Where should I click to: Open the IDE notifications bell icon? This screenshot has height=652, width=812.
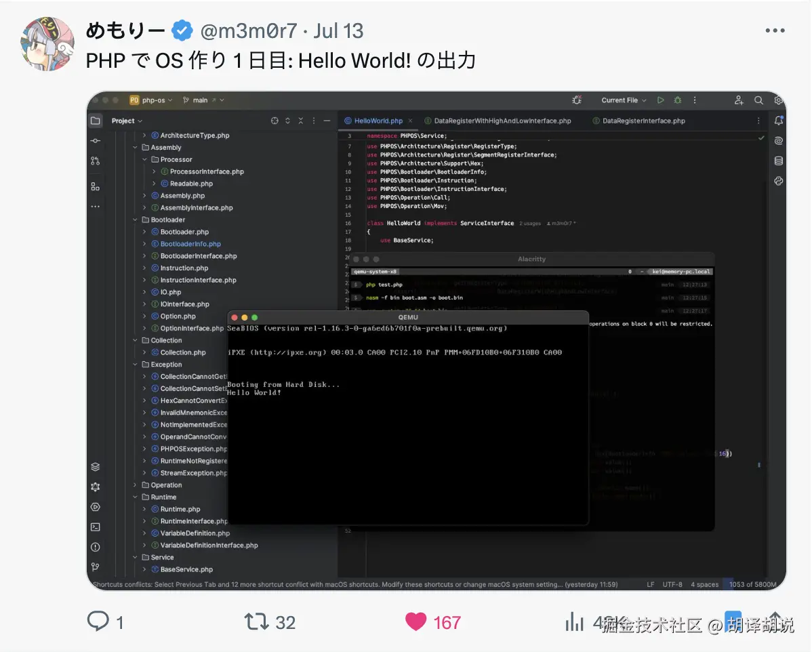coord(778,120)
